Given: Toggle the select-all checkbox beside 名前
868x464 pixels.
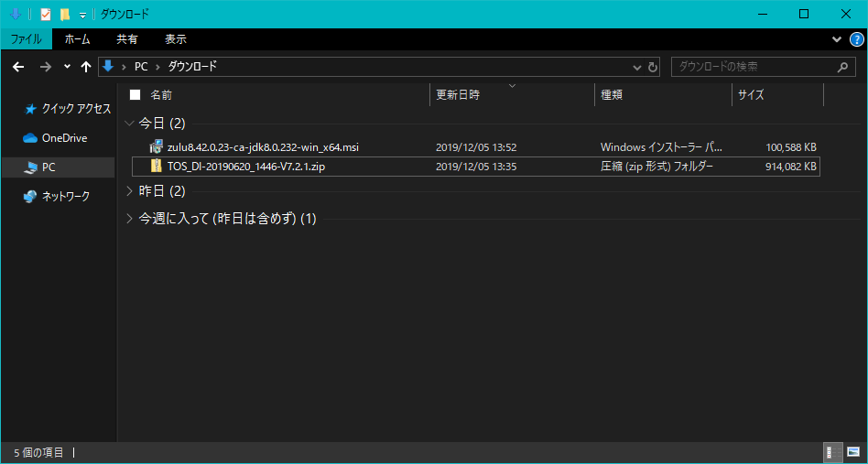Looking at the screenshot, I should point(135,94).
